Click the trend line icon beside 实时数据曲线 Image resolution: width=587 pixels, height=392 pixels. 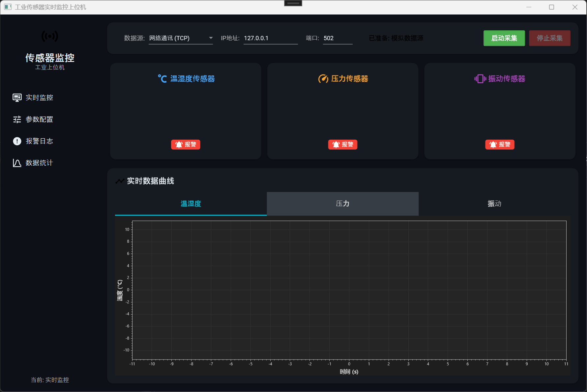pyautogui.click(x=120, y=181)
